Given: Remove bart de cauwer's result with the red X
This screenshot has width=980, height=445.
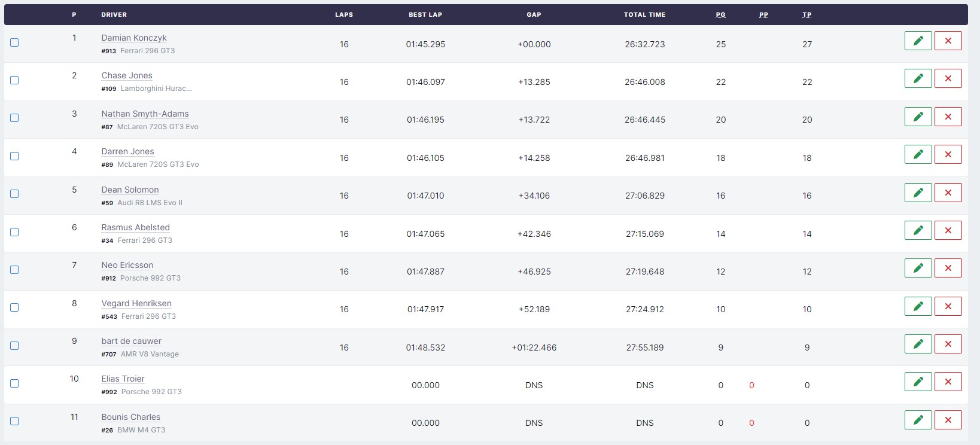Looking at the screenshot, I should pyautogui.click(x=948, y=344).
